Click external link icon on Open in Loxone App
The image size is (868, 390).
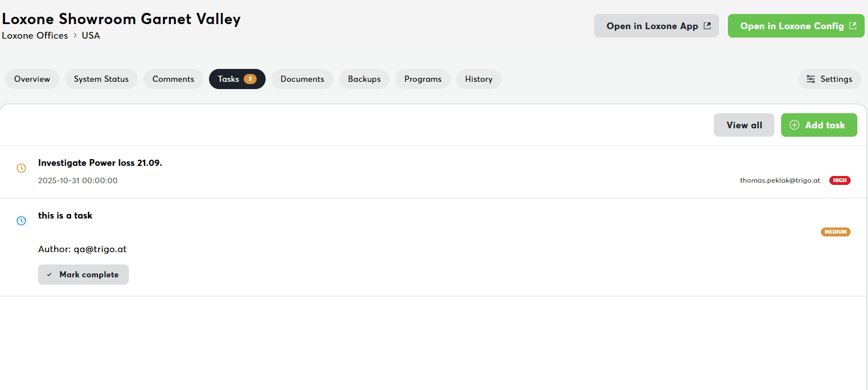(x=707, y=26)
